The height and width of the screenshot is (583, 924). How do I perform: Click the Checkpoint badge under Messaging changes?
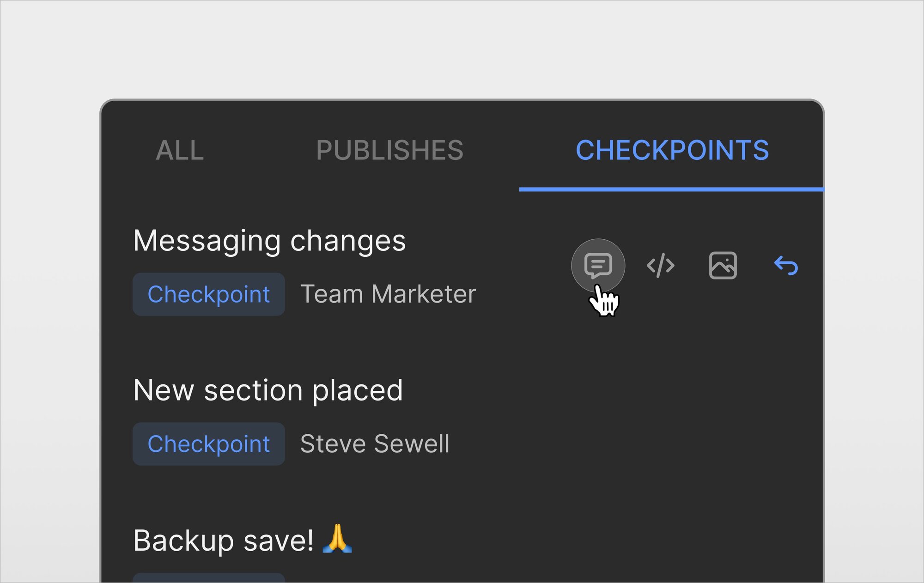[209, 294]
